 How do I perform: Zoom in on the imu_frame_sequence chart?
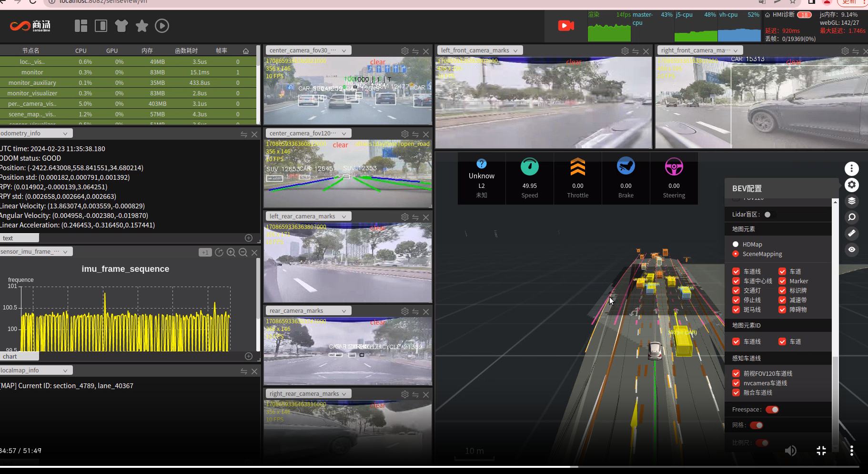tap(231, 252)
